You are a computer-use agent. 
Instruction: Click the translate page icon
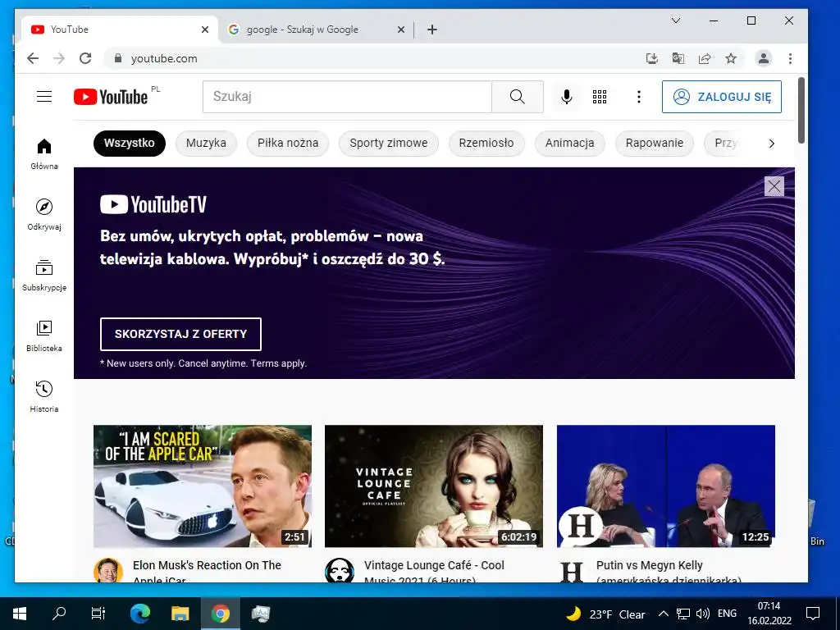click(678, 58)
